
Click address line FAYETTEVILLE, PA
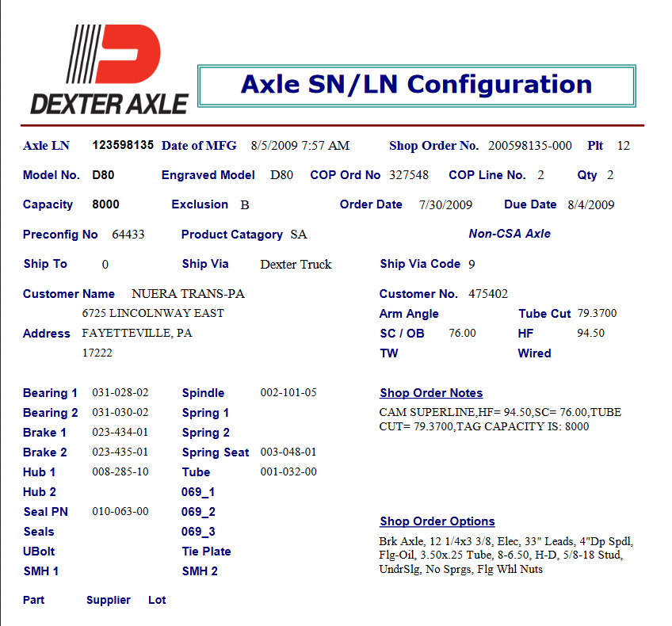[137, 333]
